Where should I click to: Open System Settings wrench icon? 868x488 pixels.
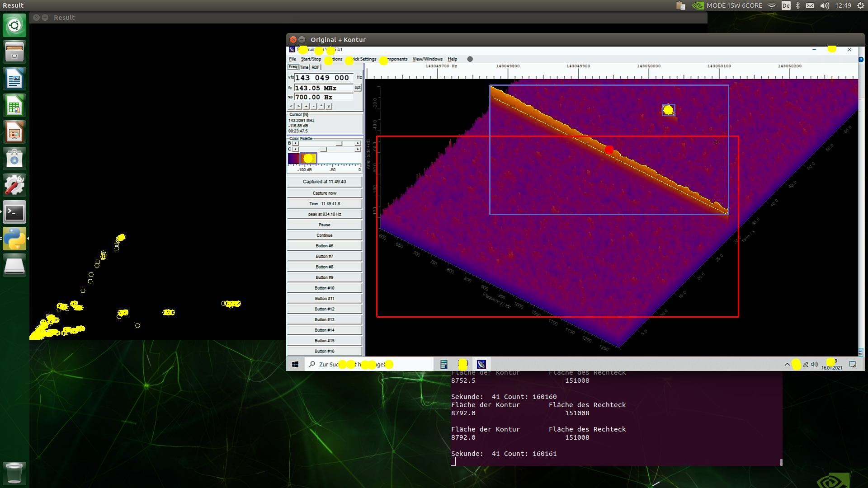14,186
